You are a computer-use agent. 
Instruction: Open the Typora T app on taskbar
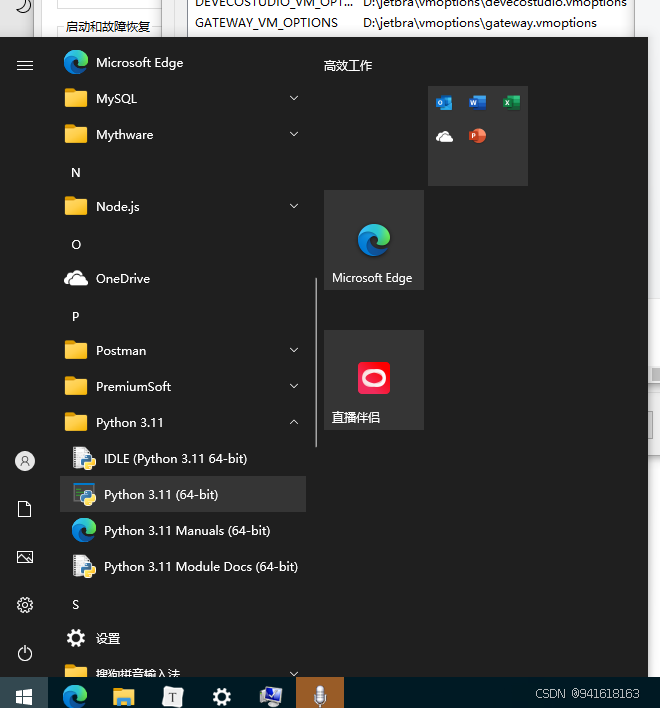[172, 696]
